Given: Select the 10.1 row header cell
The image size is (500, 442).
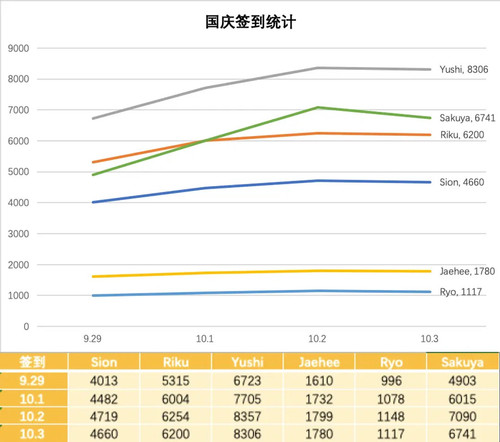Looking at the screenshot, I should (x=34, y=399).
